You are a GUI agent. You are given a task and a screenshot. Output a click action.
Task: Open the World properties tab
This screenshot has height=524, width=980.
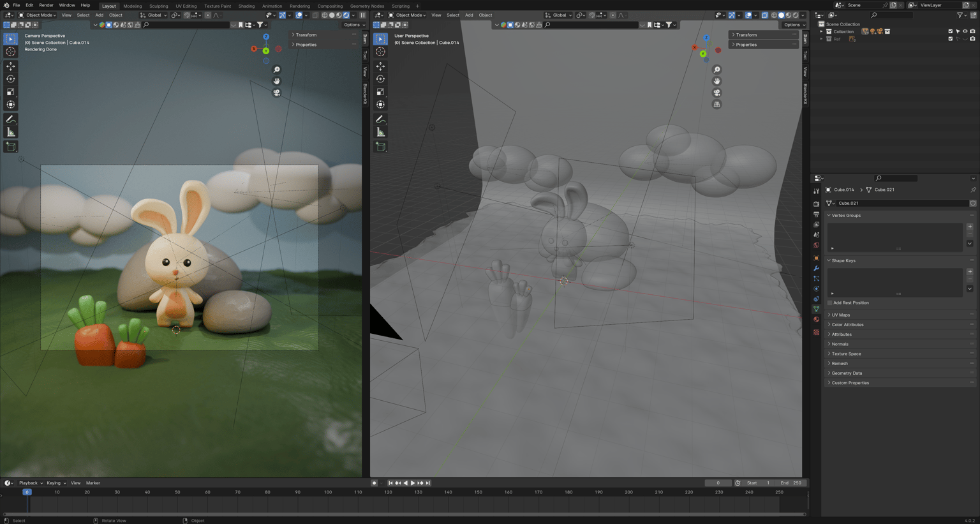(x=816, y=245)
